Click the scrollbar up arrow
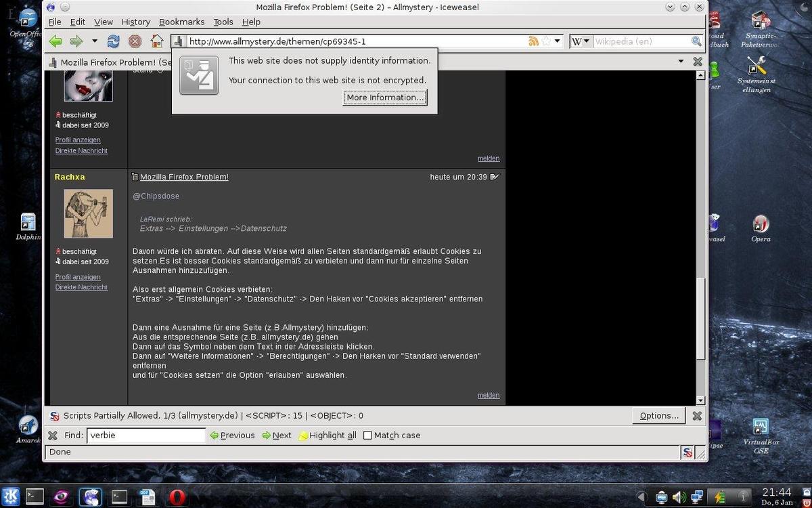 pos(701,75)
